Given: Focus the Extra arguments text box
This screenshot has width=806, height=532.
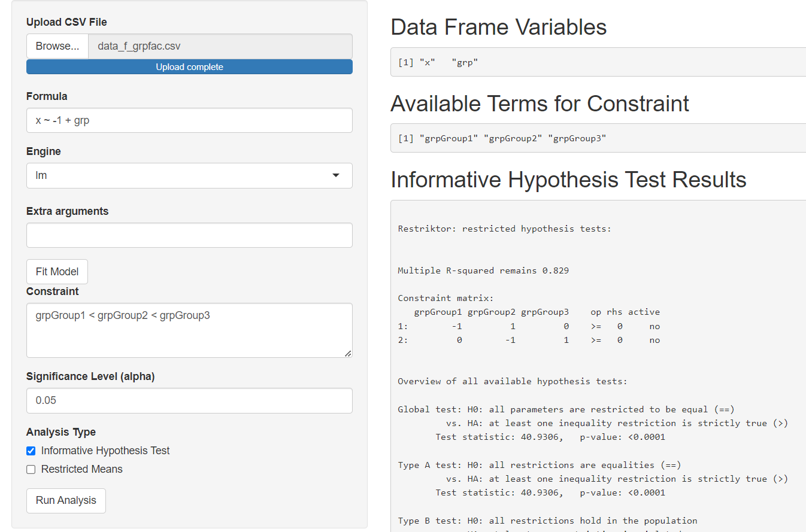Looking at the screenshot, I should tap(189, 235).
